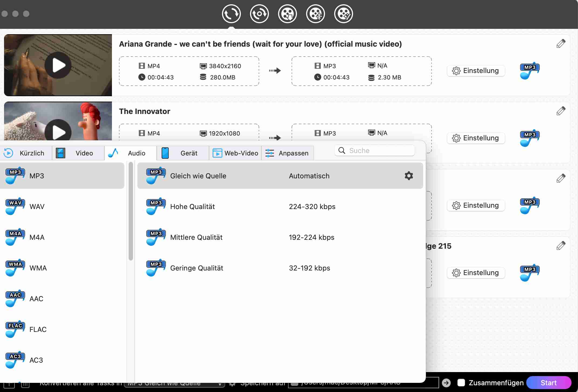Toggle the Zusammenfügen checkbox
578x392 pixels.
click(x=461, y=383)
